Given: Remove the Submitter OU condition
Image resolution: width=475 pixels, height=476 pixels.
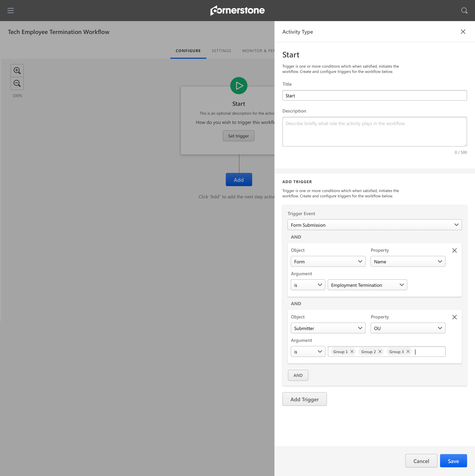Looking at the screenshot, I should [x=454, y=317].
